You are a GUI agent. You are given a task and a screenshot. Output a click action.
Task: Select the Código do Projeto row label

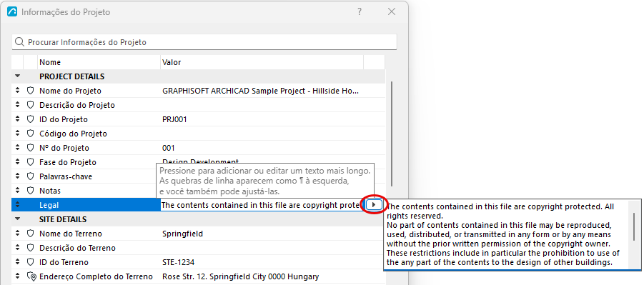point(73,134)
